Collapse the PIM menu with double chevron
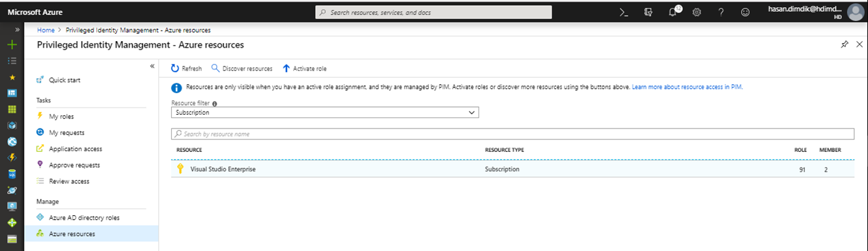This screenshot has height=251, width=868. point(152,66)
